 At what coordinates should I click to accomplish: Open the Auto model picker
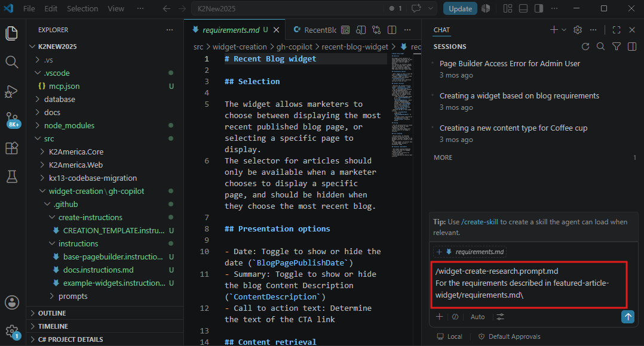point(478,317)
